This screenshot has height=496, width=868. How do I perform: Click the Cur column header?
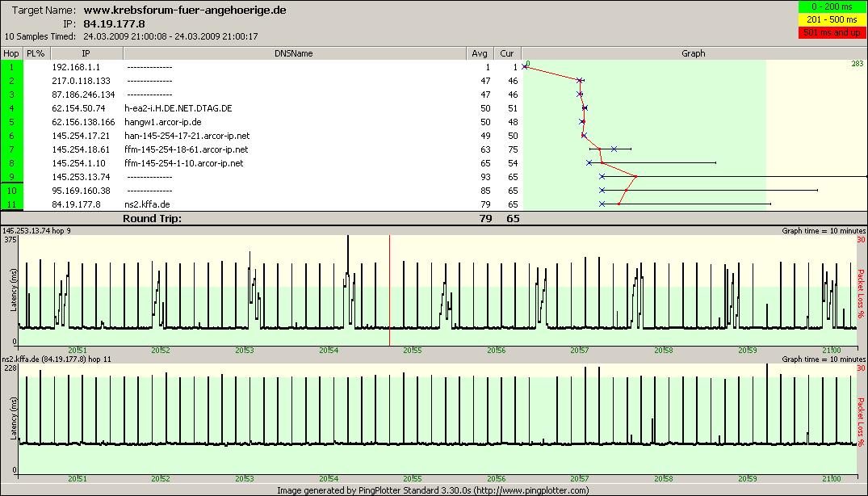[506, 53]
